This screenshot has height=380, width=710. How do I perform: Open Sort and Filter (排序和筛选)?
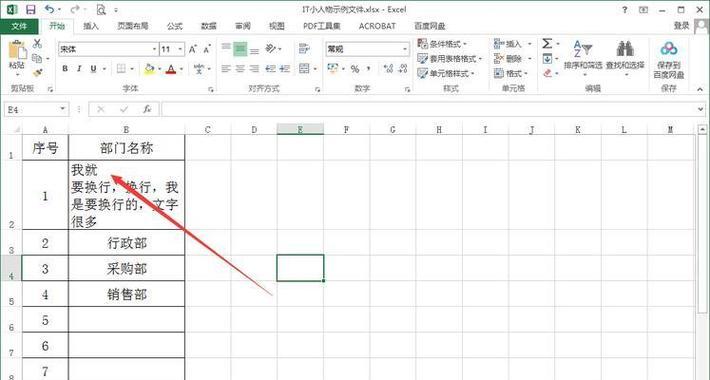tap(583, 58)
